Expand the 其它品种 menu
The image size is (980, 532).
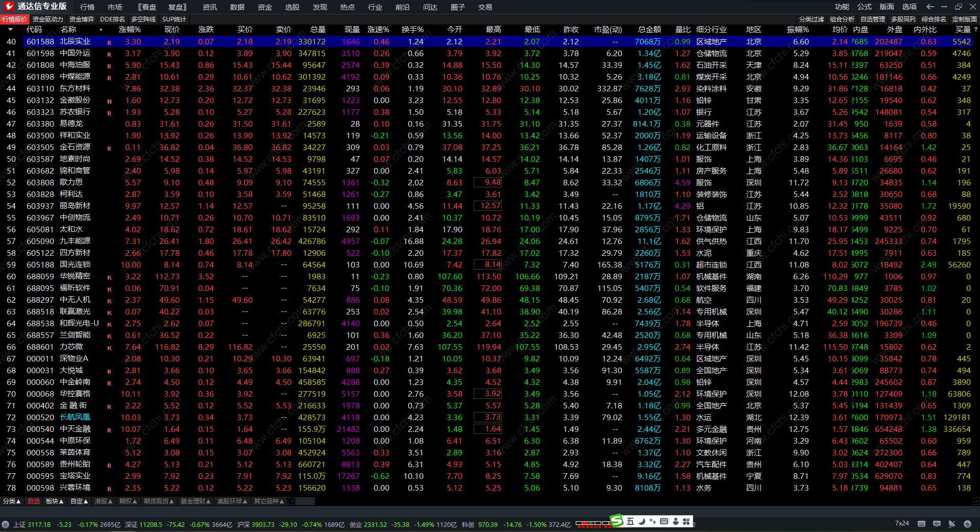point(269,501)
